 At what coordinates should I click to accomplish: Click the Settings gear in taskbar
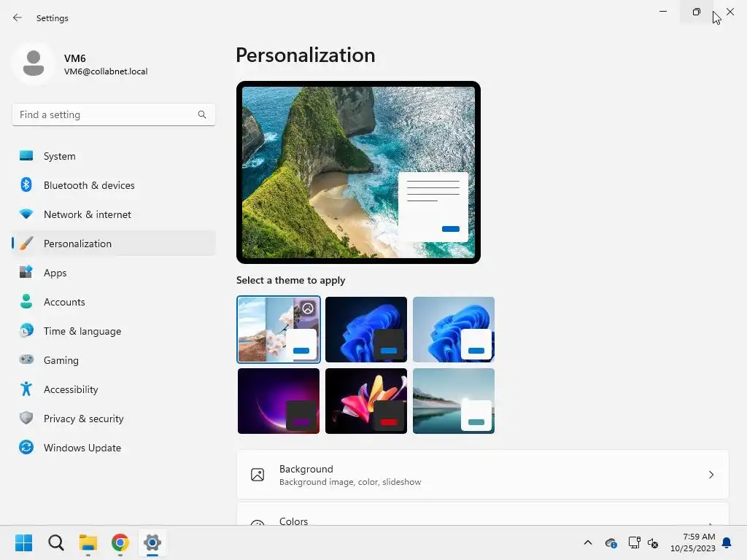point(152,542)
